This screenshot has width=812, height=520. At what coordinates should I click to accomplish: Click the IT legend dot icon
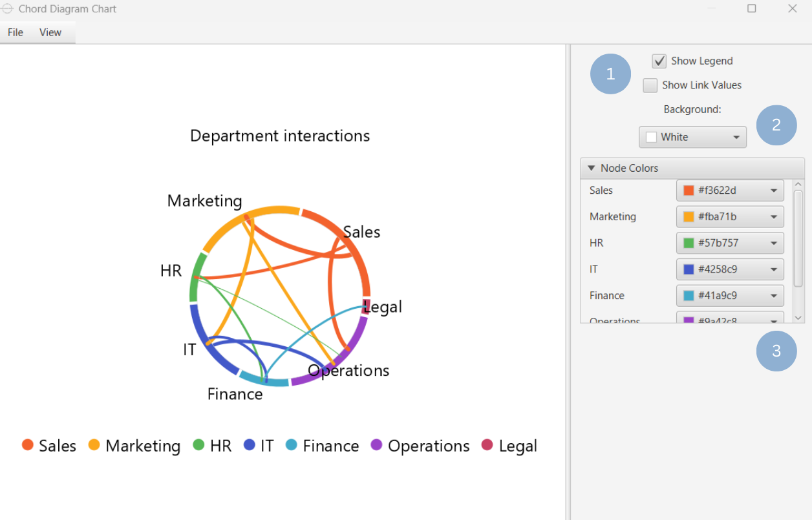click(250, 445)
